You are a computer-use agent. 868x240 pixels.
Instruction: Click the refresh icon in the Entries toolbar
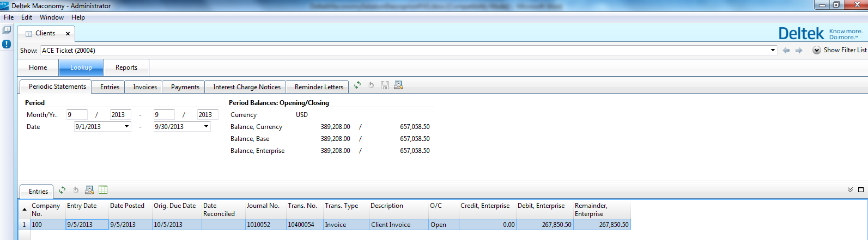[x=62, y=190]
